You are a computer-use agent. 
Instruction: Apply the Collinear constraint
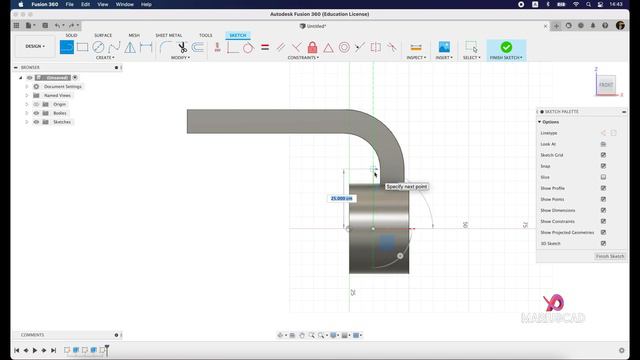[x=360, y=47]
